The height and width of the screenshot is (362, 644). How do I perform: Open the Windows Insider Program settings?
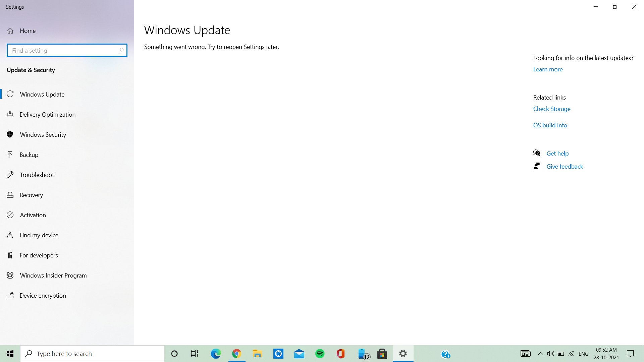click(x=53, y=275)
